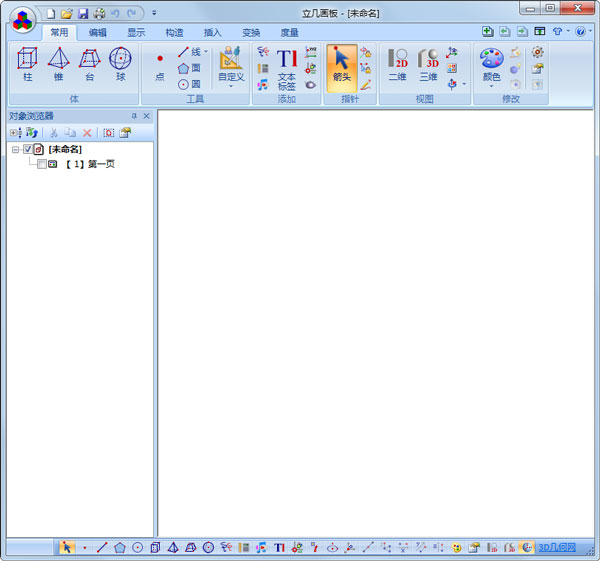
Task: Select the 锥 (pyramid) solid tool
Action: click(59, 65)
